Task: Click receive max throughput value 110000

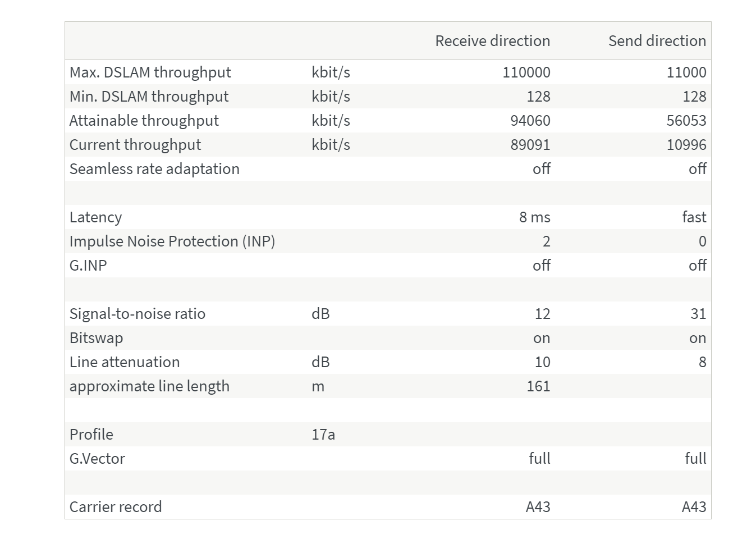Action: pyautogui.click(x=526, y=72)
